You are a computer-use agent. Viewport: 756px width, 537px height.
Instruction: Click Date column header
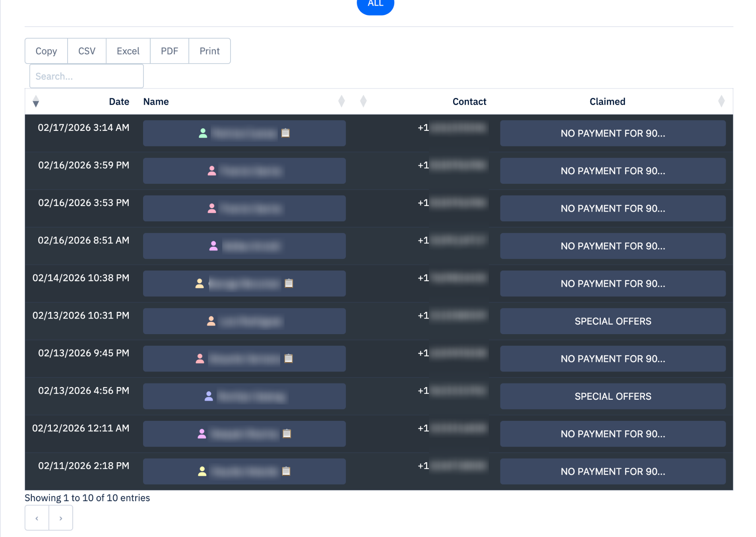[x=119, y=102]
